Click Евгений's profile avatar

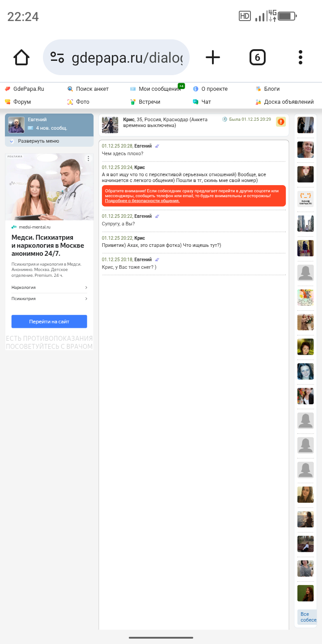(x=17, y=125)
